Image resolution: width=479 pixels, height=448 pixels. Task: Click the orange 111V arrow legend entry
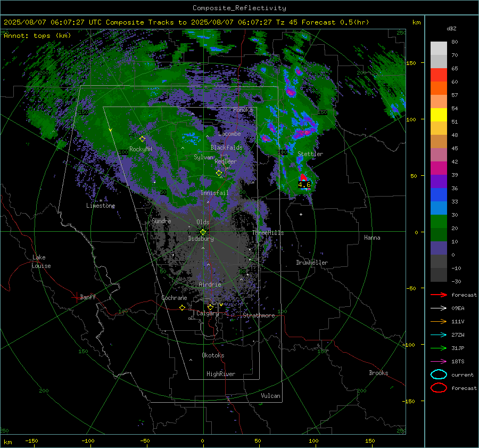tap(439, 321)
